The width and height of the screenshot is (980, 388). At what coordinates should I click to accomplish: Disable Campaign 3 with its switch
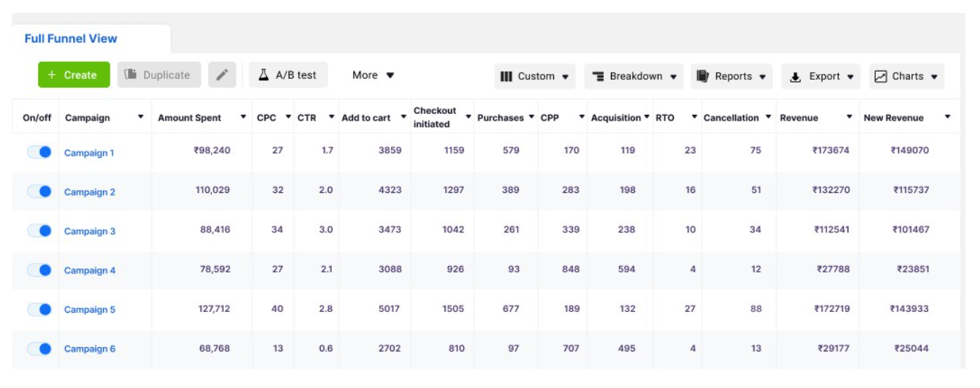(39, 231)
